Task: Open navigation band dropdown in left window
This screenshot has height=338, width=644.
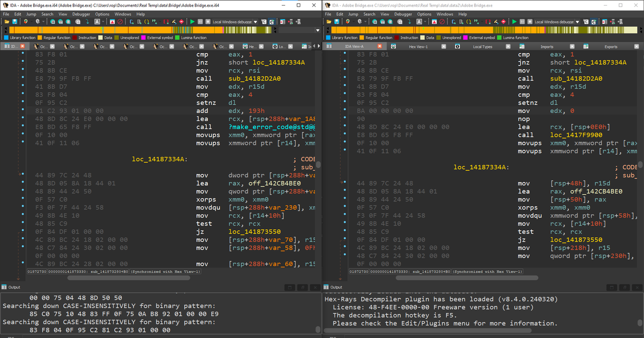Action: tap(317, 30)
